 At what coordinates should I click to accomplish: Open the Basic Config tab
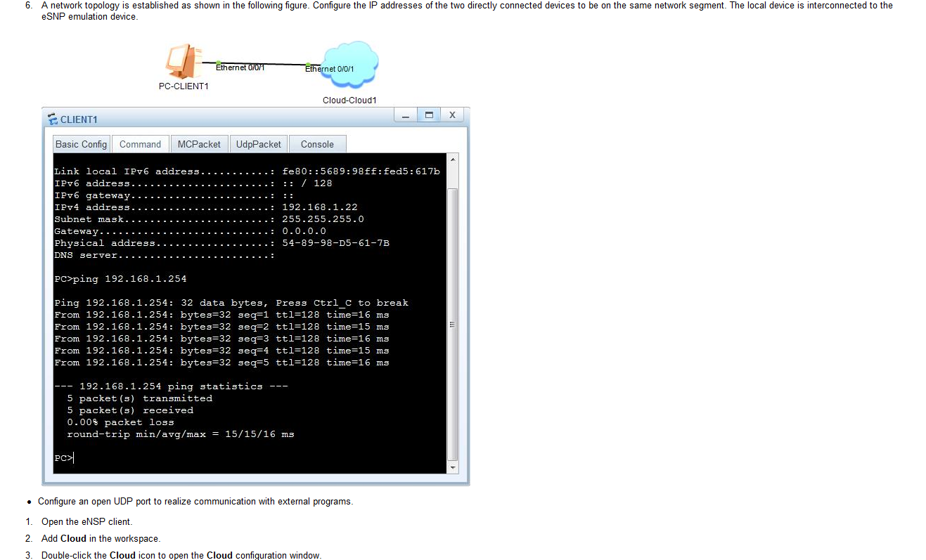pos(82,144)
